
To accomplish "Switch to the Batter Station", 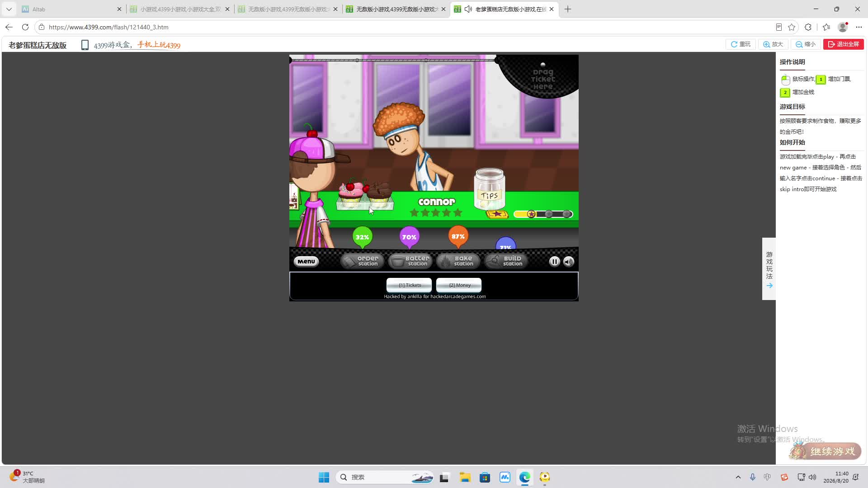I will click(x=410, y=261).
